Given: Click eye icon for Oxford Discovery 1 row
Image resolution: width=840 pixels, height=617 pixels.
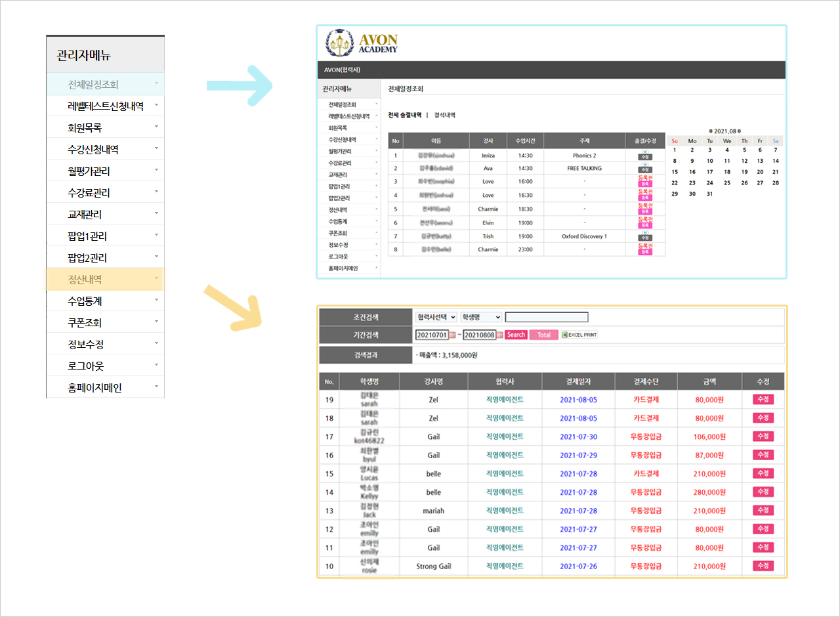Looking at the screenshot, I should click(x=645, y=233).
